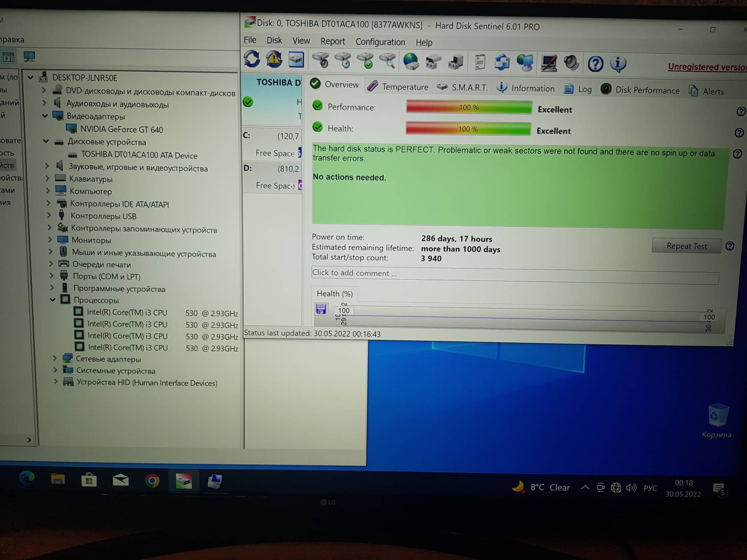The image size is (747, 560).
Task: Collapse Видеоадаптеры node
Action: point(45,116)
